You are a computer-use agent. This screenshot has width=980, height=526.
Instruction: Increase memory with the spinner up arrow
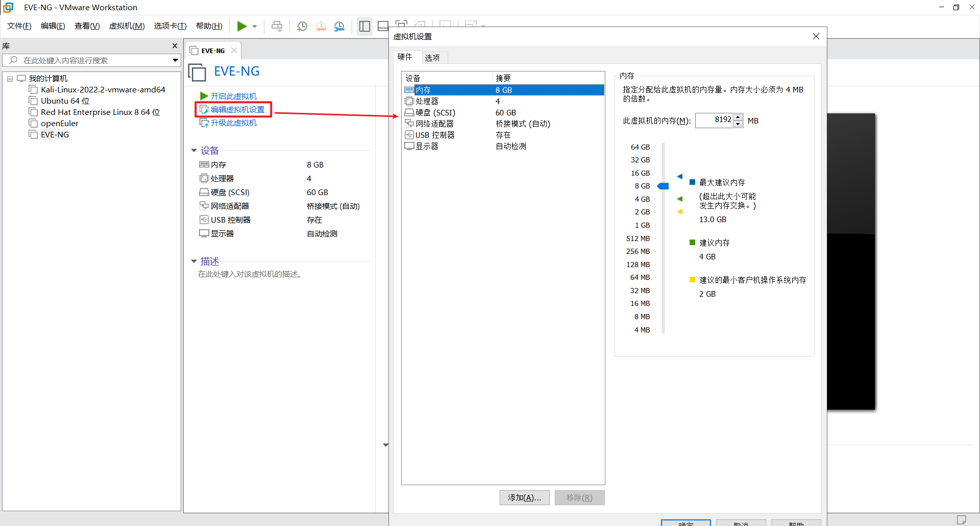tap(738, 117)
